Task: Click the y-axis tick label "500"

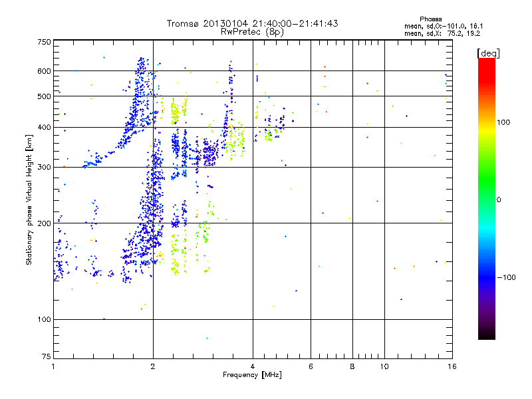Action: pos(45,96)
